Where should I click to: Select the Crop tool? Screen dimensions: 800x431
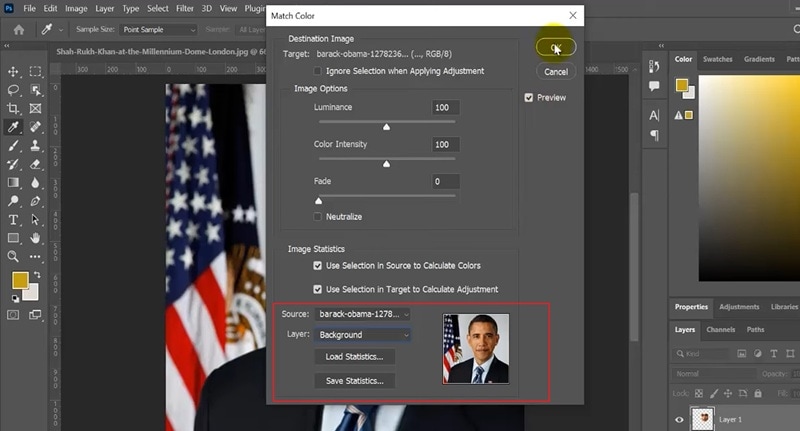pos(13,108)
